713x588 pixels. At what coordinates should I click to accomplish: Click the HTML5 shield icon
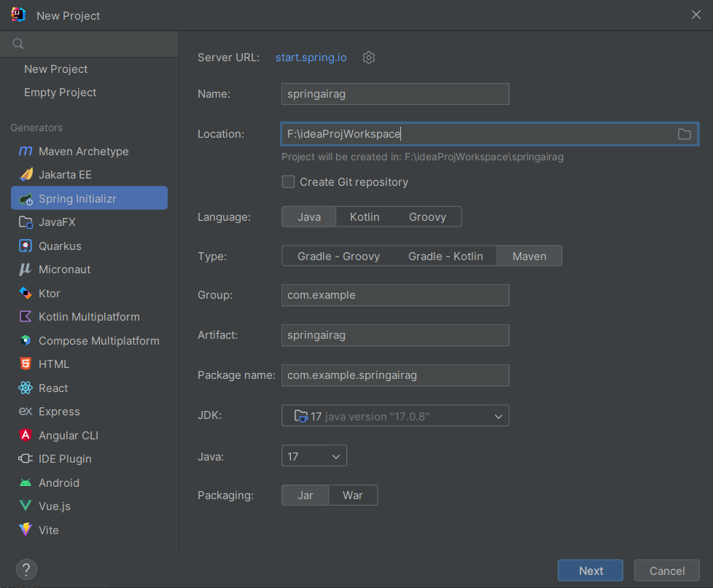click(x=26, y=364)
